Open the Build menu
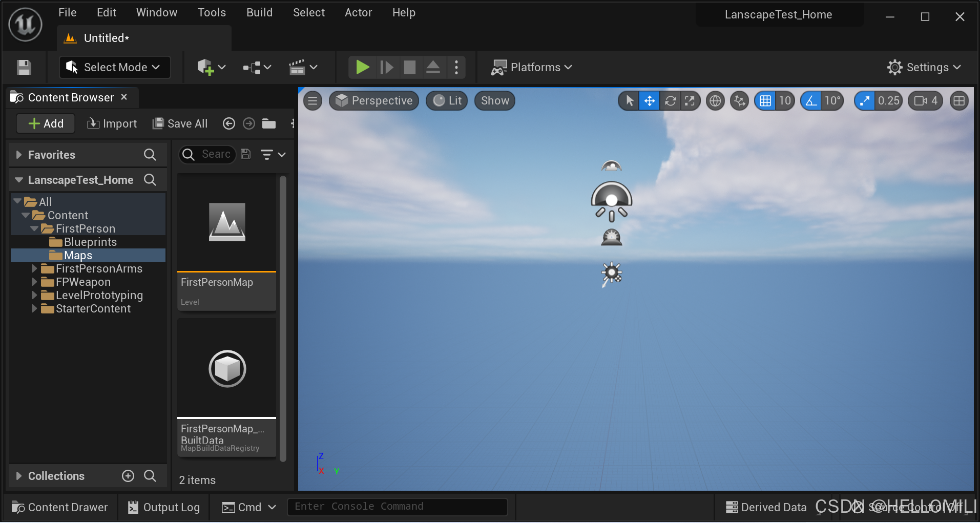 (259, 13)
